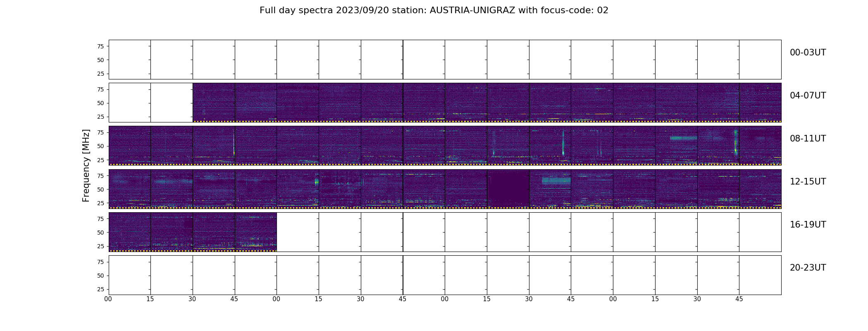Click the 25 frequency tick in bottom row

100,289
